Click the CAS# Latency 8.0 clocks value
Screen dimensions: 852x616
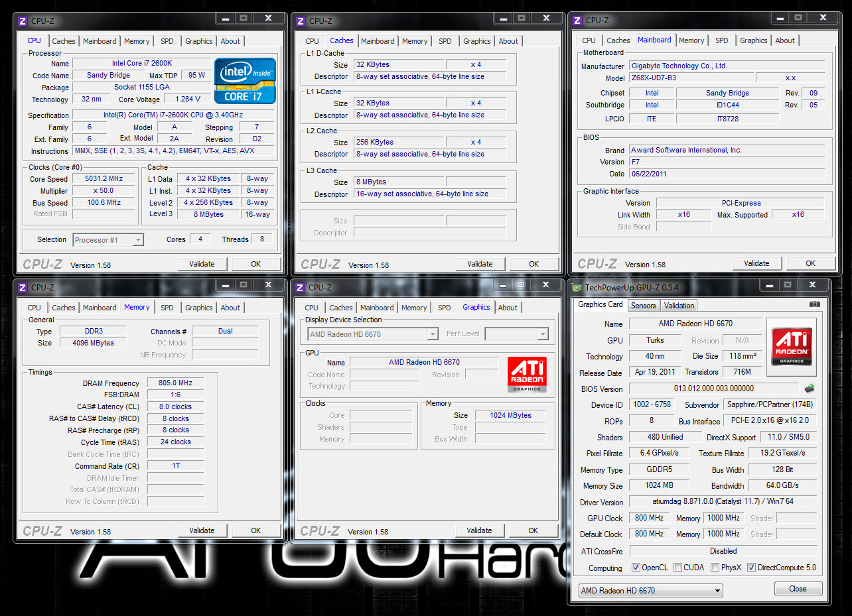coord(175,407)
